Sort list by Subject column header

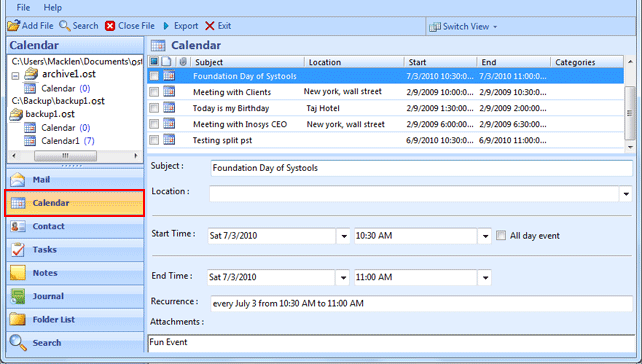point(248,62)
